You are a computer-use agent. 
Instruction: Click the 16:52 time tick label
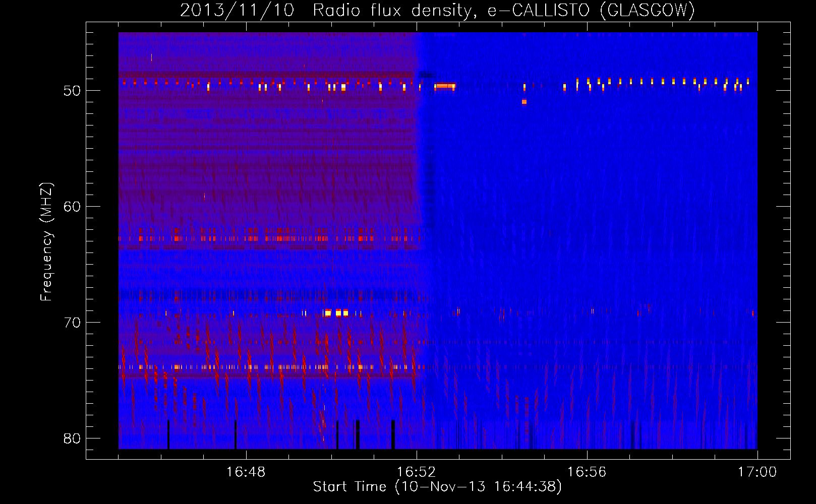coord(417,472)
